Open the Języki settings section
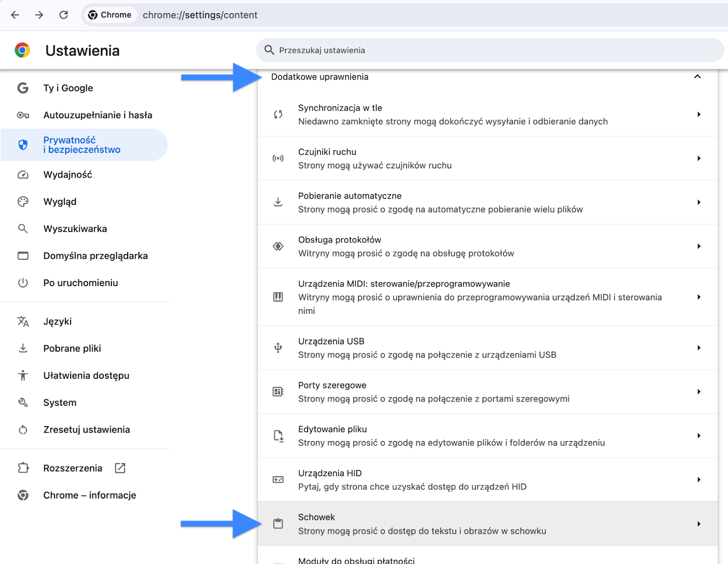This screenshot has width=728, height=564. click(85, 322)
